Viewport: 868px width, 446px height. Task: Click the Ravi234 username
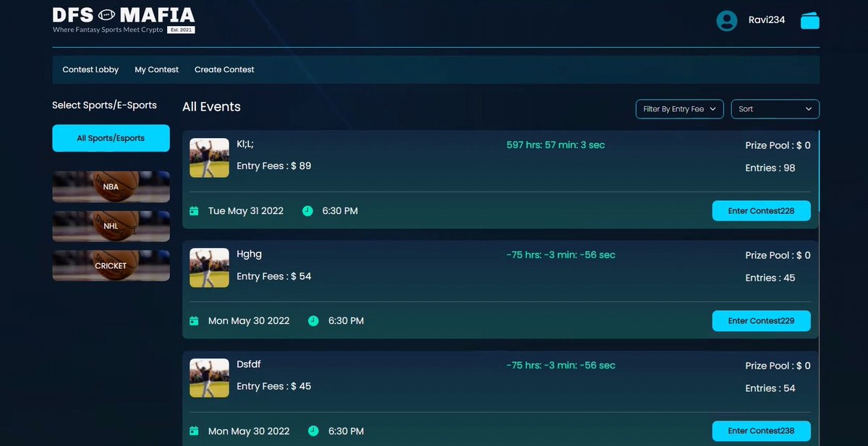click(767, 20)
